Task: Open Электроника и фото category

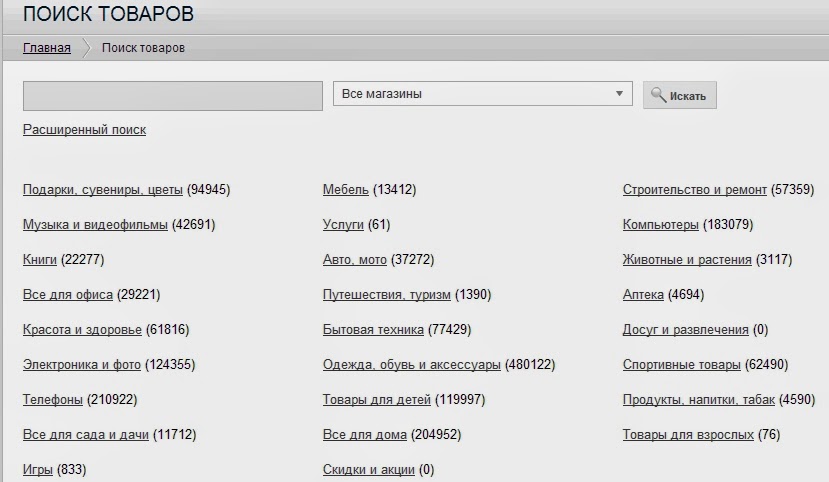Action: click(82, 365)
